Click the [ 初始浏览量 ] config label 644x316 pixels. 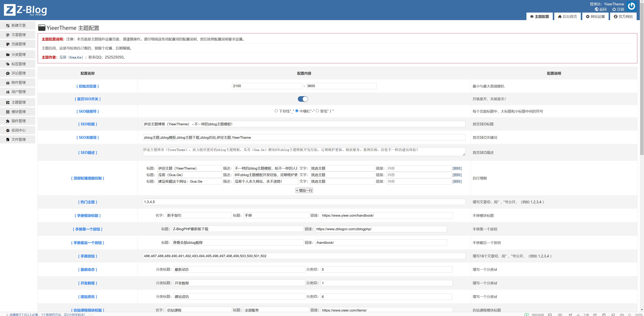coord(88,86)
